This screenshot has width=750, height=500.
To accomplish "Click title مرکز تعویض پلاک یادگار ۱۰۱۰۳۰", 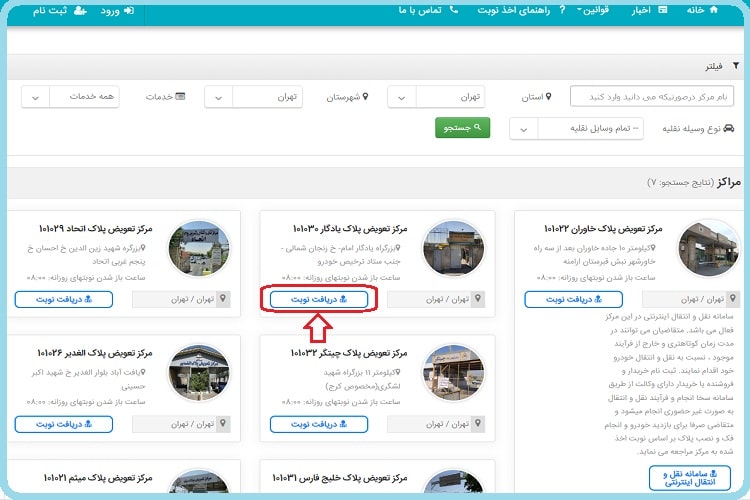I will click(x=350, y=229).
